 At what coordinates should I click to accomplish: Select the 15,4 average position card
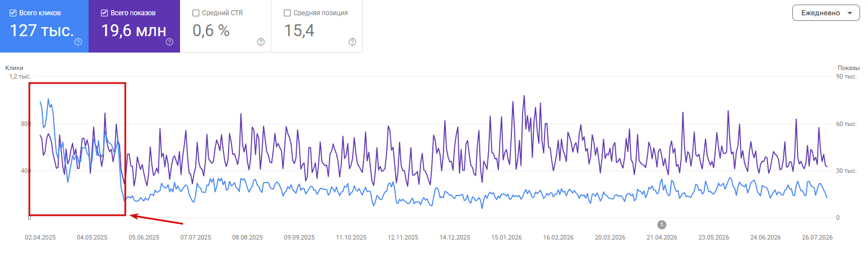pos(317,26)
